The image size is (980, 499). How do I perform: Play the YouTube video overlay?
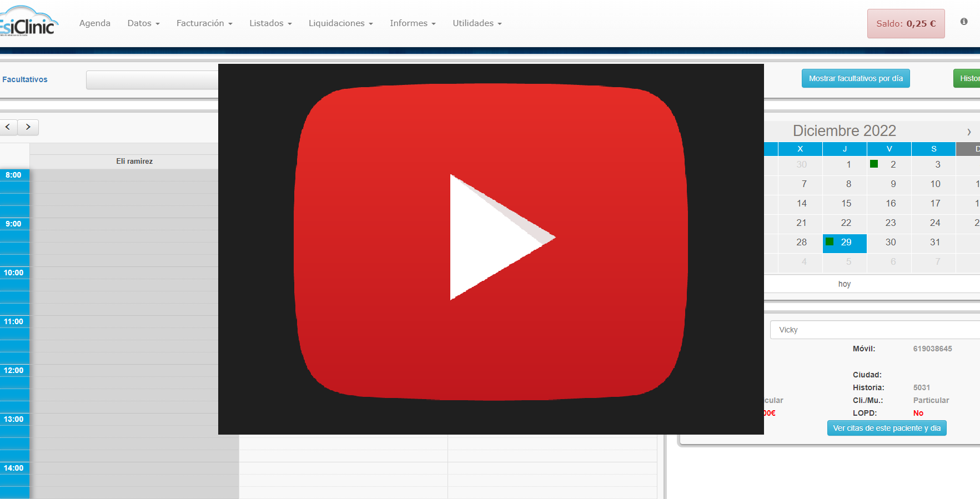(491, 242)
